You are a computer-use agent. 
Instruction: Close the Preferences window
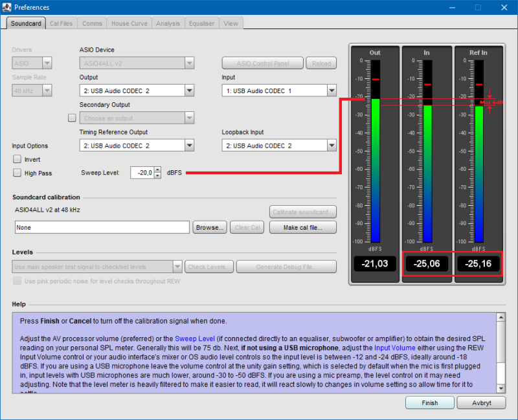point(504,7)
